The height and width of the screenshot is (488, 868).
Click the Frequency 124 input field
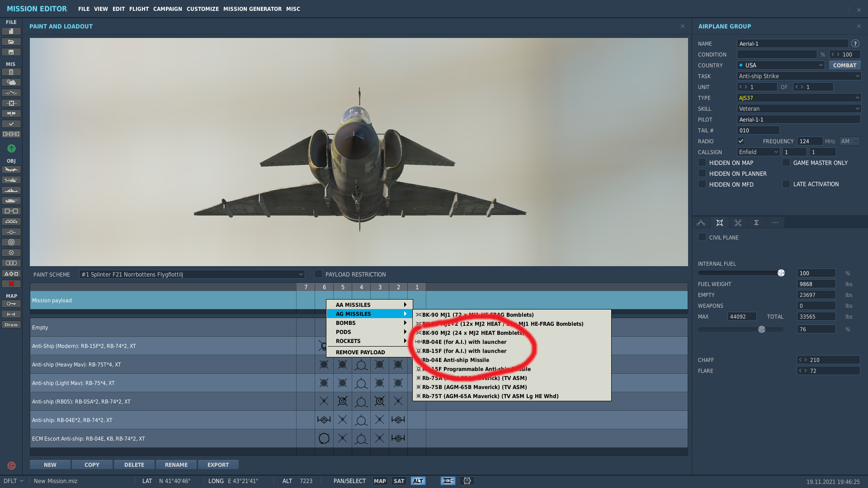810,141
